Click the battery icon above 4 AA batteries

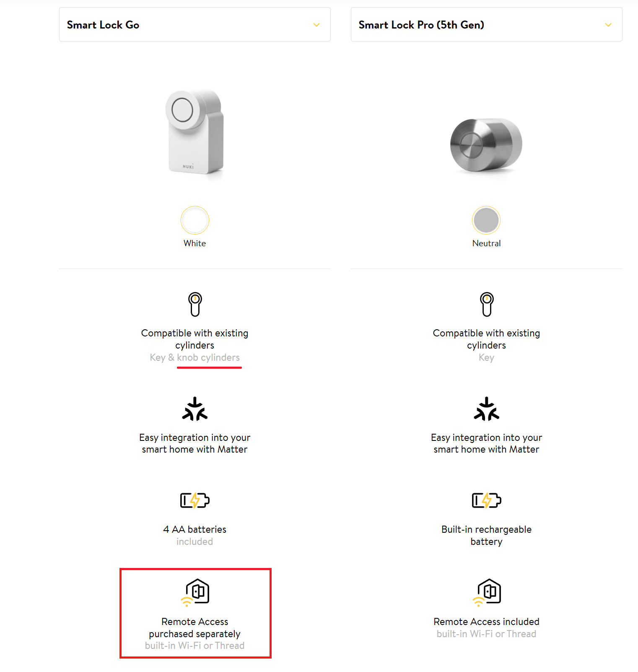(x=195, y=500)
